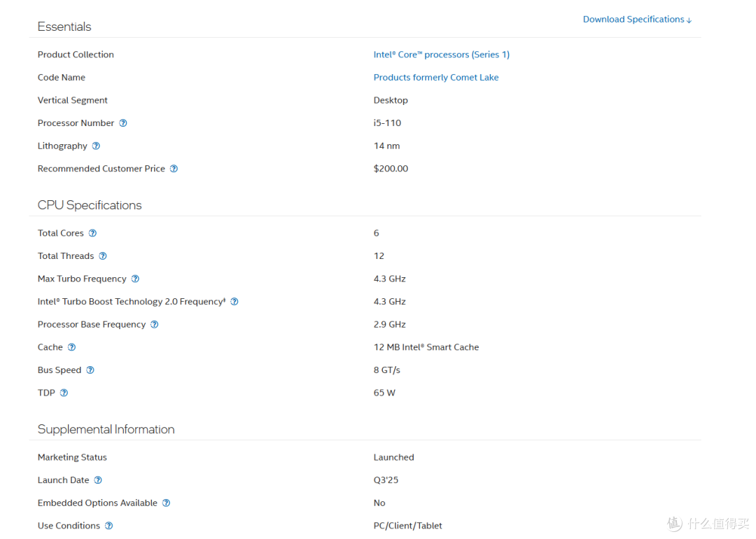The image size is (756, 539).
Task: Click the Code Name label
Action: (x=61, y=77)
